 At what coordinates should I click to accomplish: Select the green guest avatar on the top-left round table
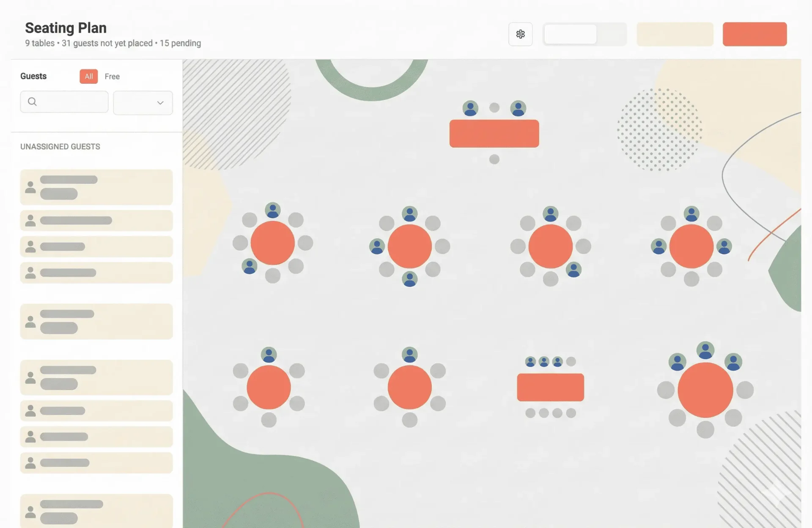pyautogui.click(x=272, y=209)
